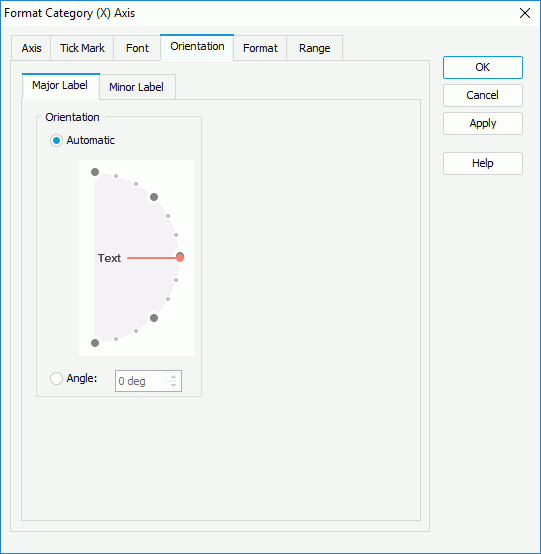541x554 pixels.
Task: Click the Text label in orientation dial
Action: tap(109, 258)
